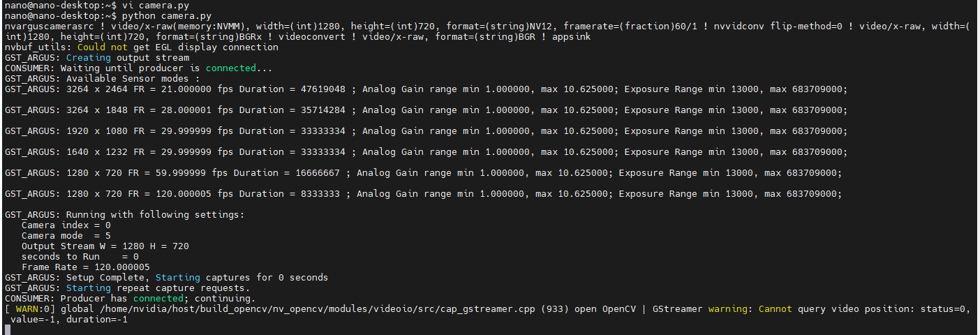Click the 'Camera mode = 5' setting

point(66,235)
